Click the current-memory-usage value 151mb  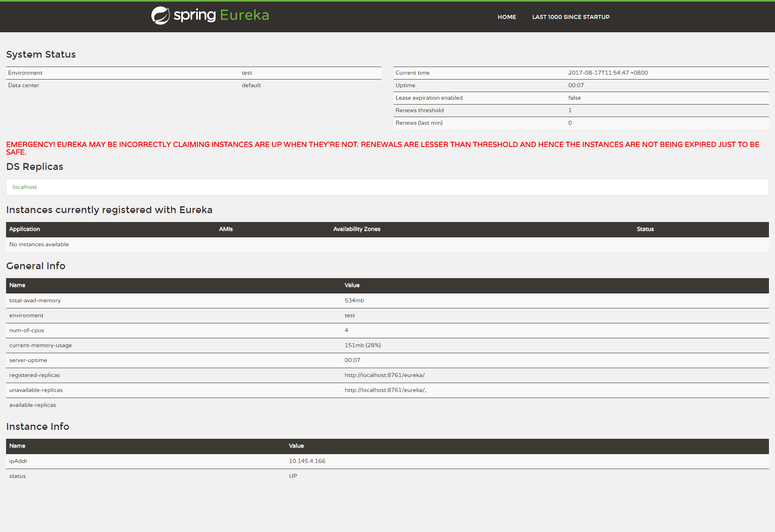[362, 345]
